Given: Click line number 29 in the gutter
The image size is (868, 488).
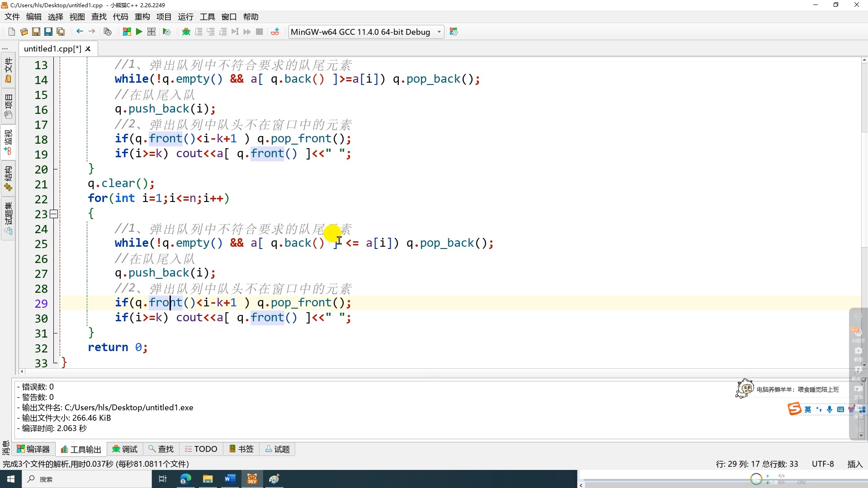Looking at the screenshot, I should click(x=41, y=304).
